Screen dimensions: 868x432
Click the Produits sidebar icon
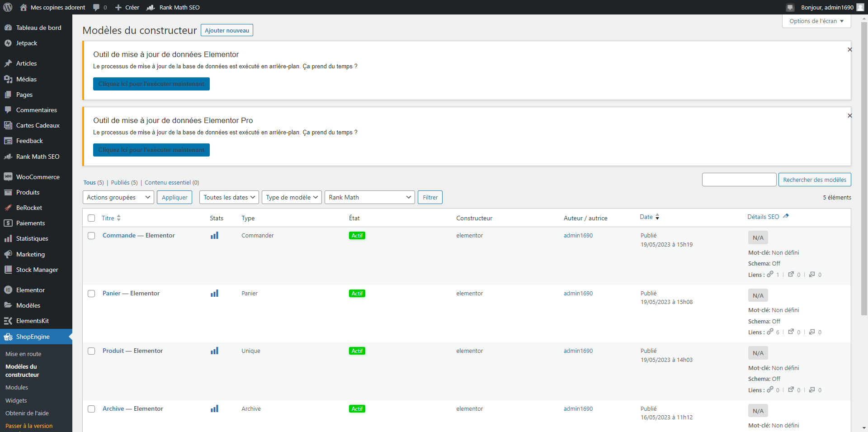[x=8, y=192]
